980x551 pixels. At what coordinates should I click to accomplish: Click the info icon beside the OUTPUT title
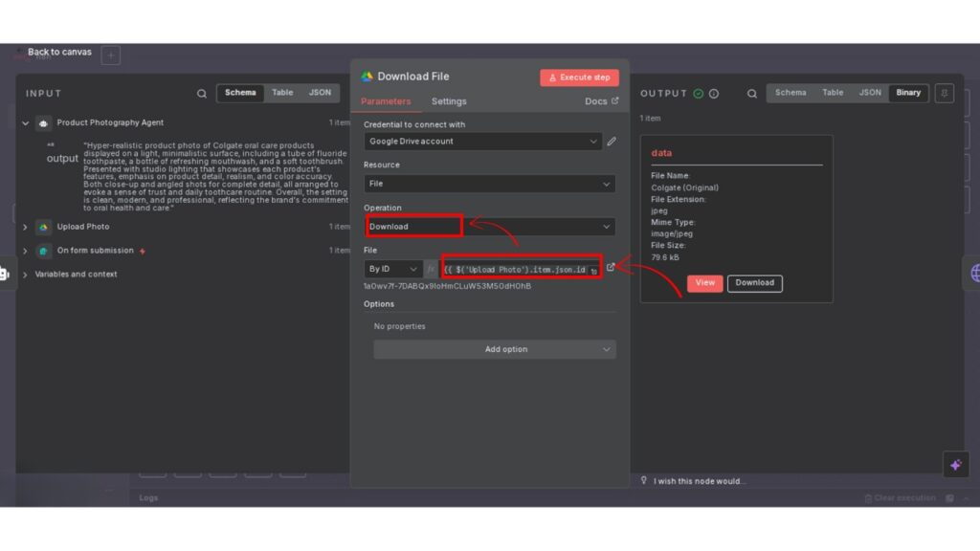(x=714, y=94)
